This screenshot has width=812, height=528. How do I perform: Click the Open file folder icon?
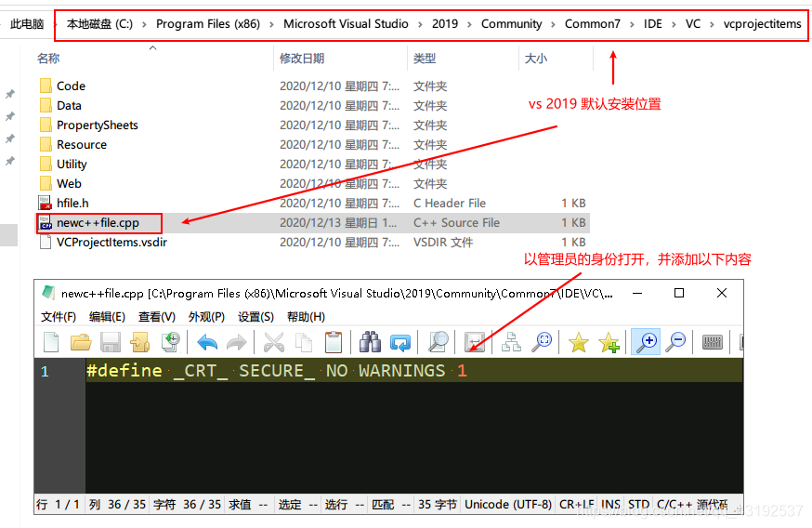point(80,342)
